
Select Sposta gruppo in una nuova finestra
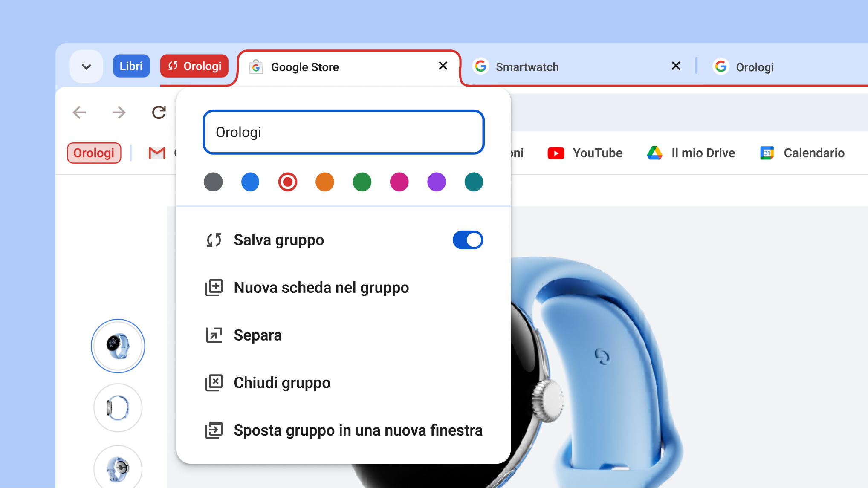tap(358, 430)
